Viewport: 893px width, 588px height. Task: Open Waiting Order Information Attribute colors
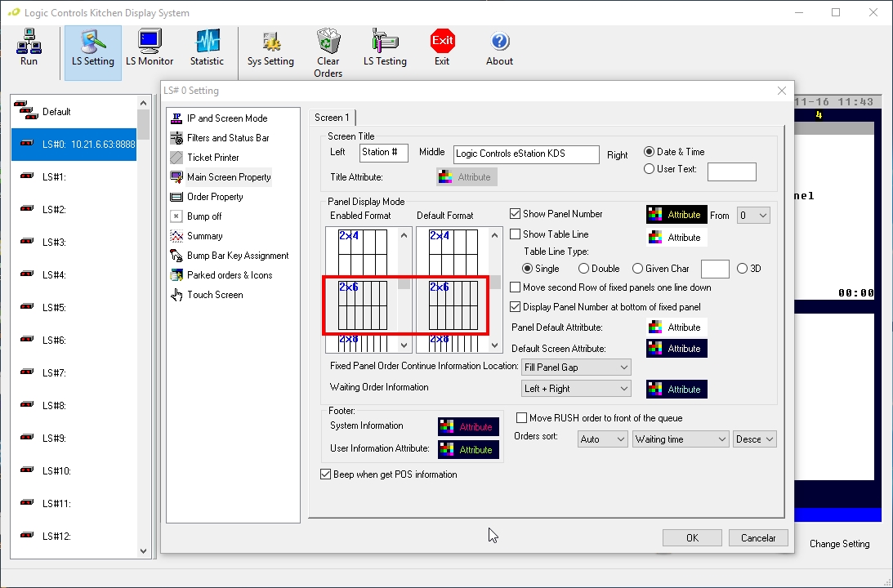[676, 390]
